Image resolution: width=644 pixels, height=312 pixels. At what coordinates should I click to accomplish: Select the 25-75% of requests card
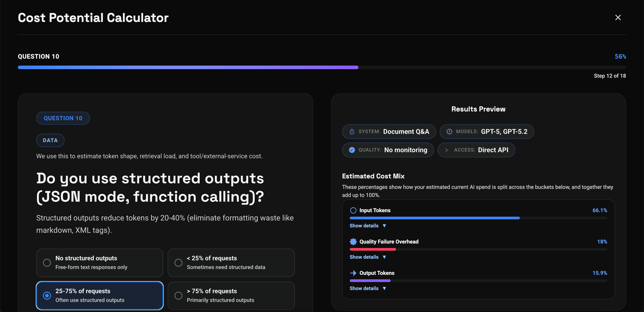pos(100,295)
